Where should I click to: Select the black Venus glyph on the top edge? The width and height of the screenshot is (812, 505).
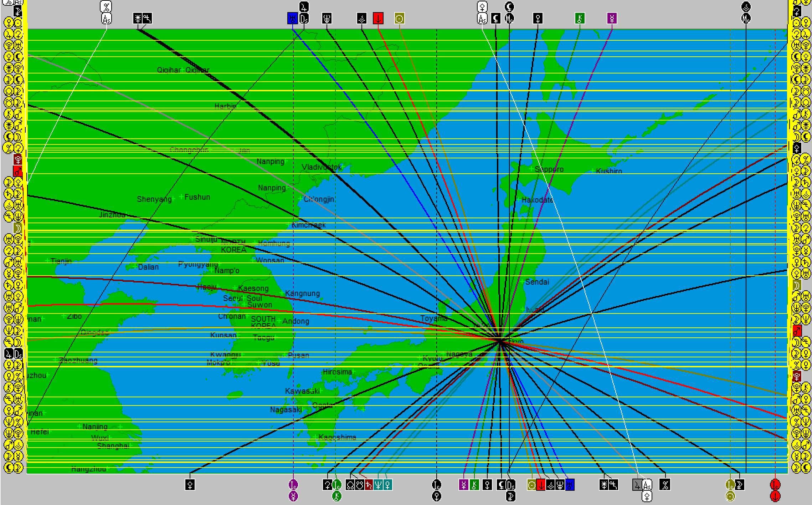538,19
